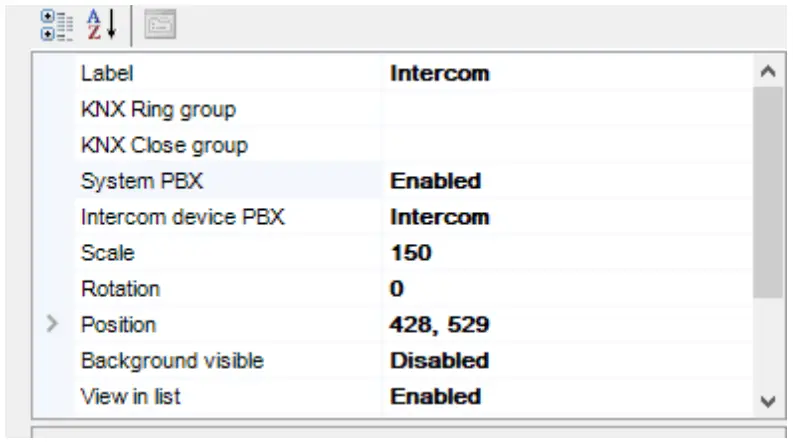Screen dimensions: 793x442
Task: Toggle the View in list value
Action: point(435,396)
